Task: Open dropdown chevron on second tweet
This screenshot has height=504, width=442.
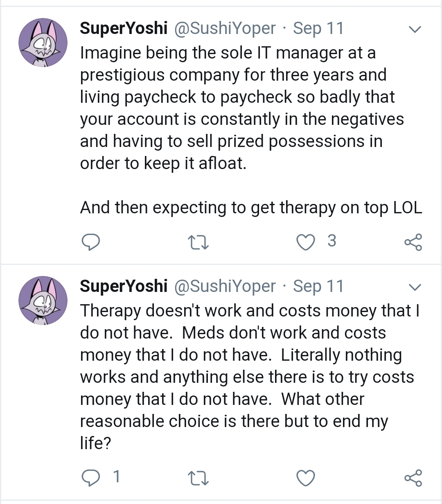Action: [415, 287]
